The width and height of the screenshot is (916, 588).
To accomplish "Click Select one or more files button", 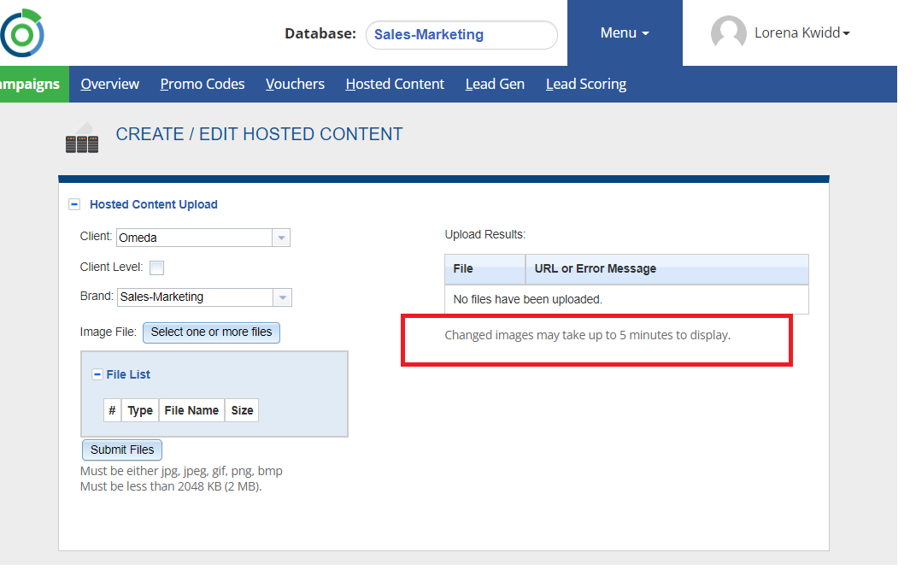I will [x=211, y=332].
